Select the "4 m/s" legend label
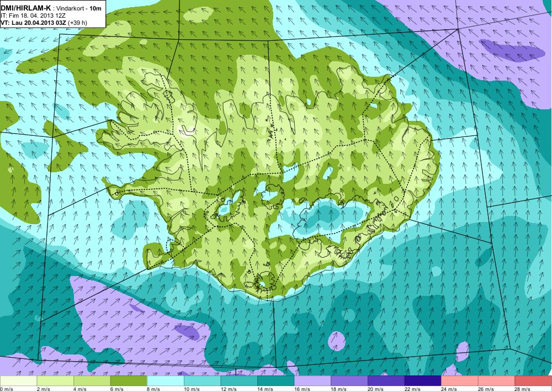 click(x=80, y=389)
